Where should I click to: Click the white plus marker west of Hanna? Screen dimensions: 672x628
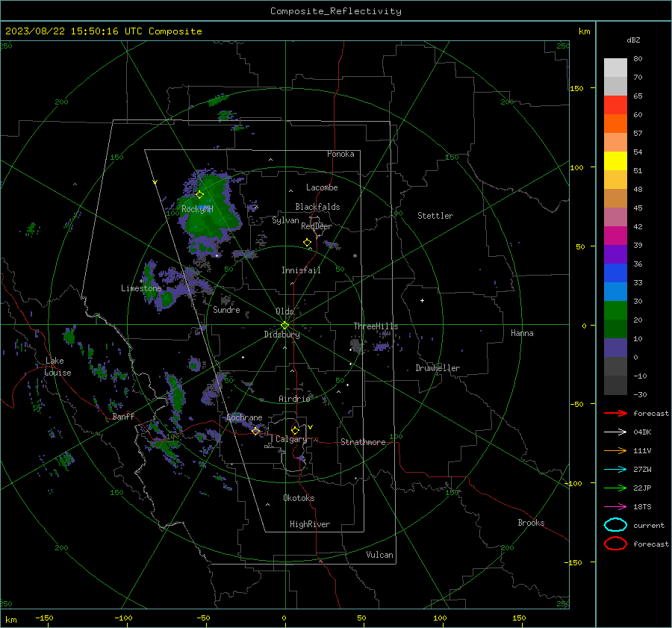click(422, 300)
